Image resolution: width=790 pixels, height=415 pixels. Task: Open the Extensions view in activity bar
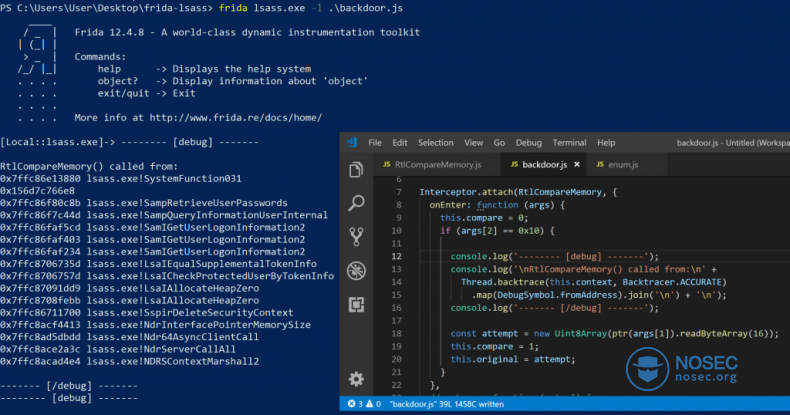click(356, 305)
